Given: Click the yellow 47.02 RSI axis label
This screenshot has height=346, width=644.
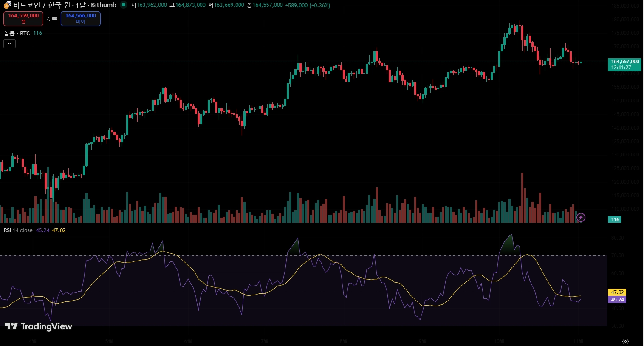Looking at the screenshot, I should click(617, 292).
